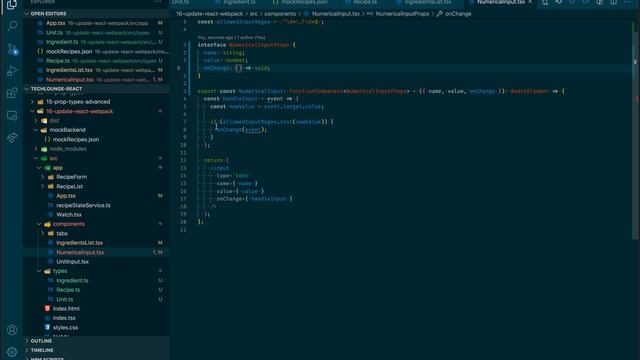Expand the 15-prop-types-advanced folder

pos(33,102)
